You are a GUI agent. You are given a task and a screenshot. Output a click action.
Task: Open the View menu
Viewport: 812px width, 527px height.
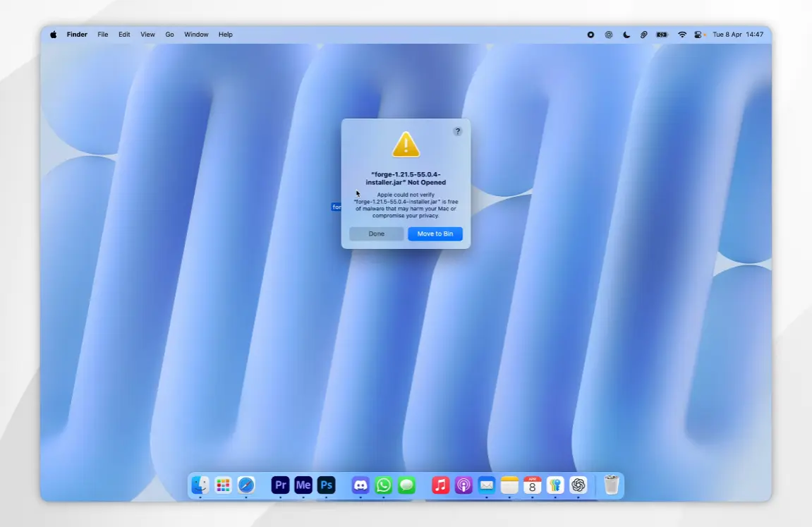tap(147, 35)
